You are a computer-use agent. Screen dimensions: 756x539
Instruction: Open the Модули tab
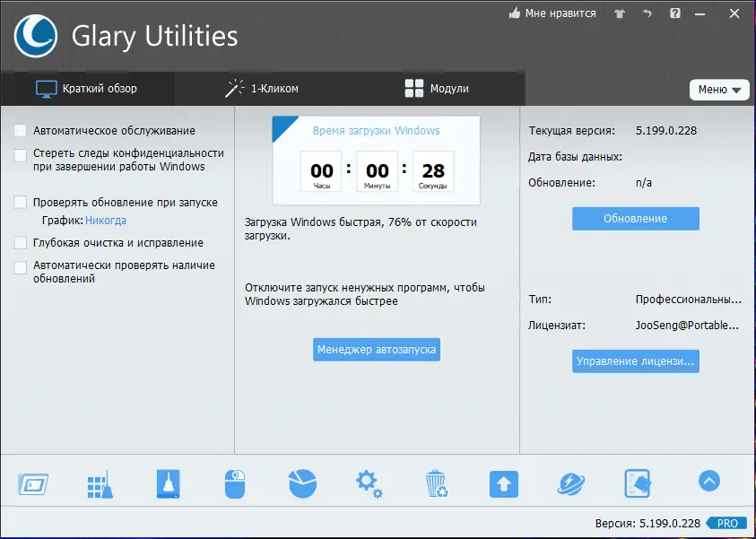pos(438,88)
